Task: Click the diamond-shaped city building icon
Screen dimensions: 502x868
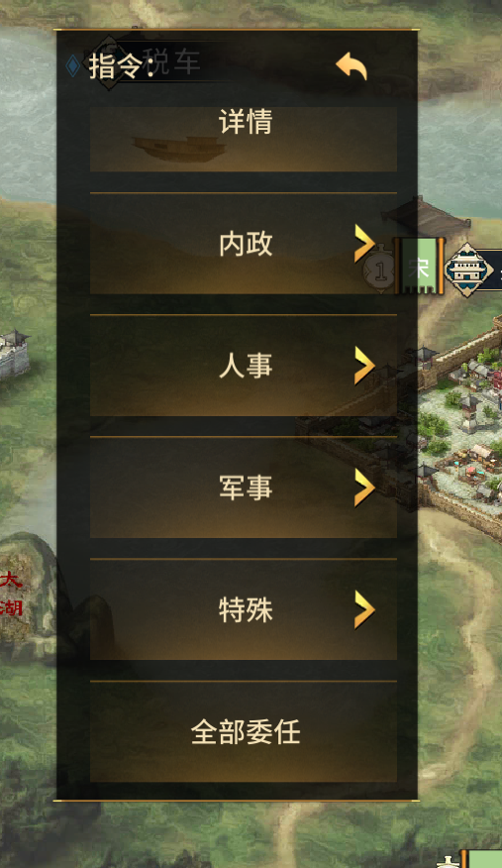Action: coord(468,270)
